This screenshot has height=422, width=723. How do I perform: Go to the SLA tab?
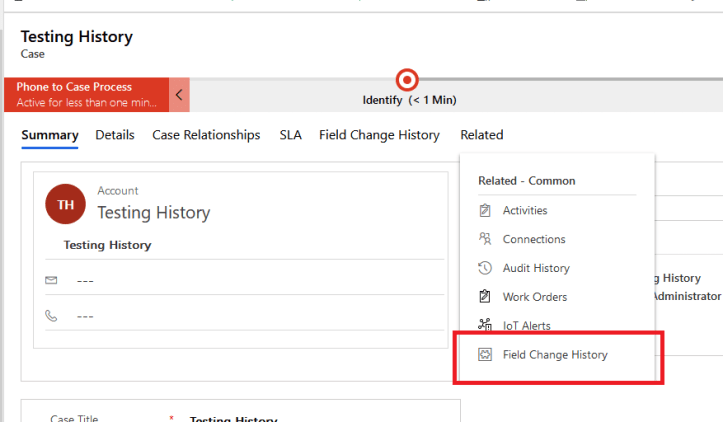290,135
